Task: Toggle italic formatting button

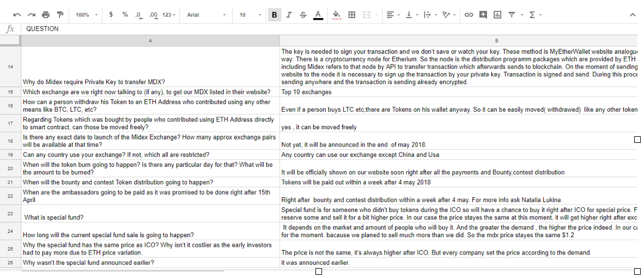Action: (289, 15)
